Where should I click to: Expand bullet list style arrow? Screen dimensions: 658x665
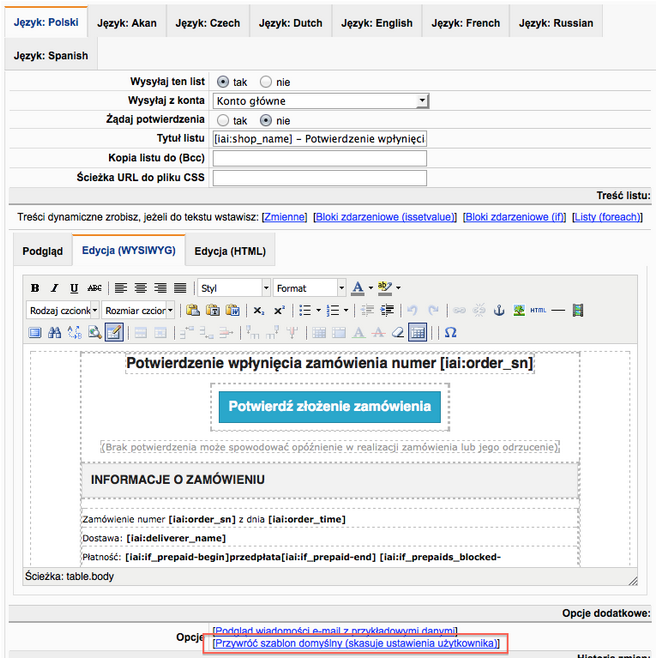(x=318, y=310)
